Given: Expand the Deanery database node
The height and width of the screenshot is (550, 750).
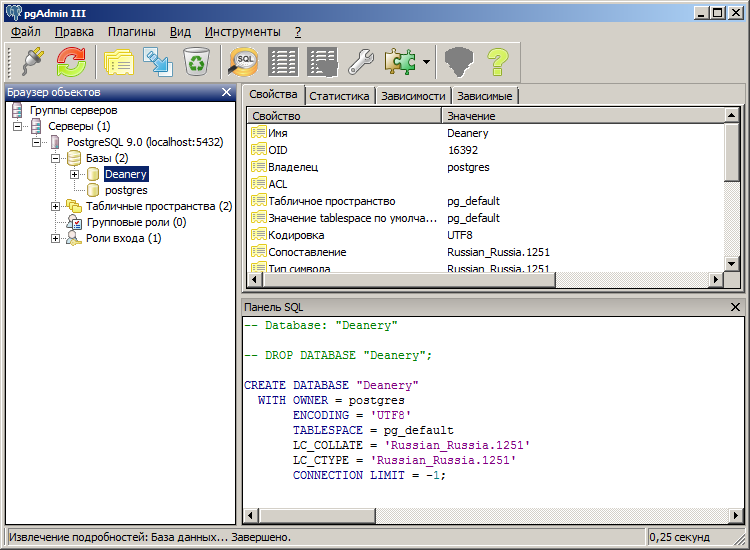Looking at the screenshot, I should click(x=75, y=175).
